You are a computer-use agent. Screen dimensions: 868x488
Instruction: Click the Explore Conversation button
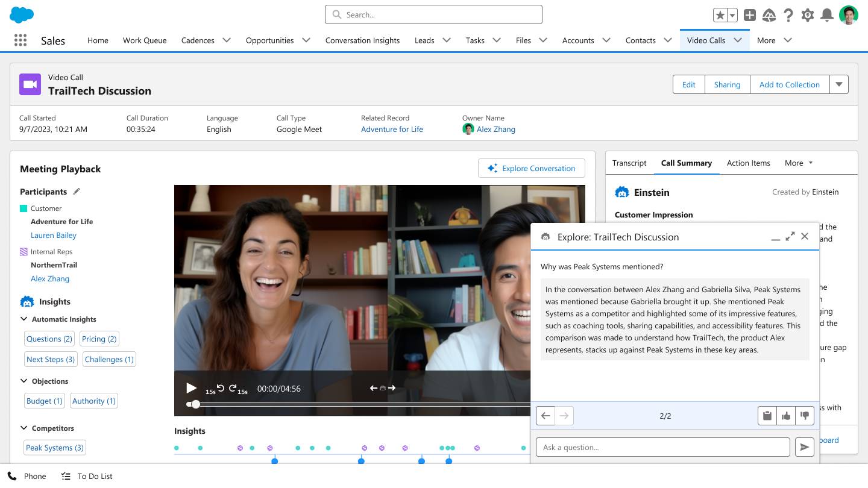531,168
